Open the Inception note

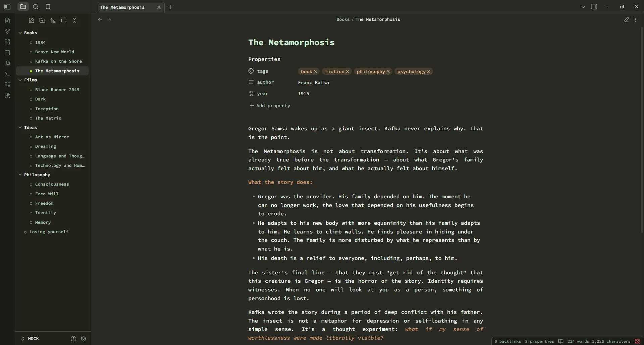coord(47,109)
